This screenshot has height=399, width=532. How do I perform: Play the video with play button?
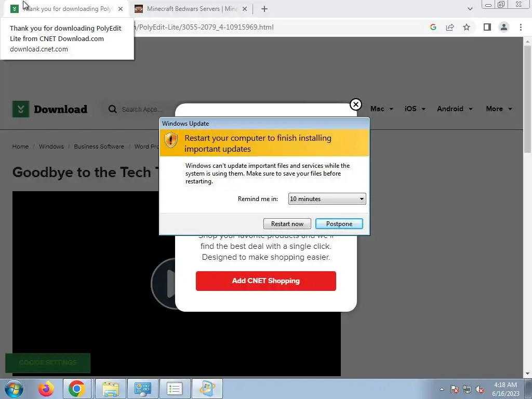[x=164, y=283]
